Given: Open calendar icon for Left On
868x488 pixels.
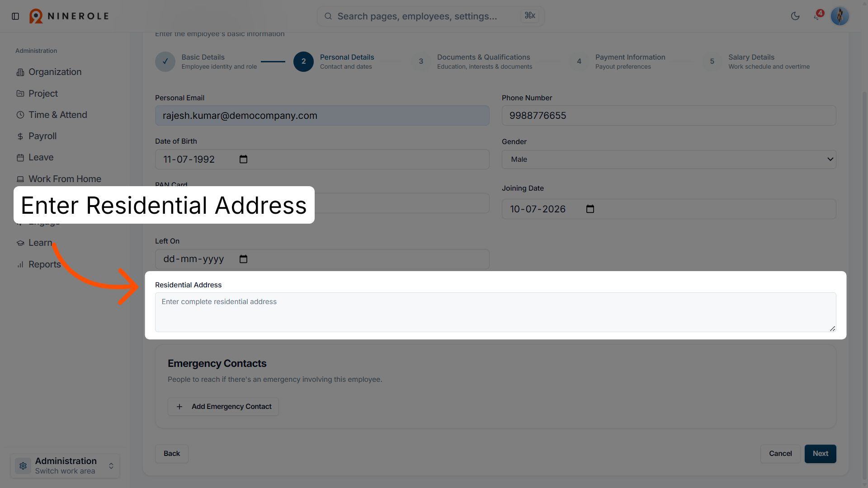Looking at the screenshot, I should pyautogui.click(x=243, y=259).
